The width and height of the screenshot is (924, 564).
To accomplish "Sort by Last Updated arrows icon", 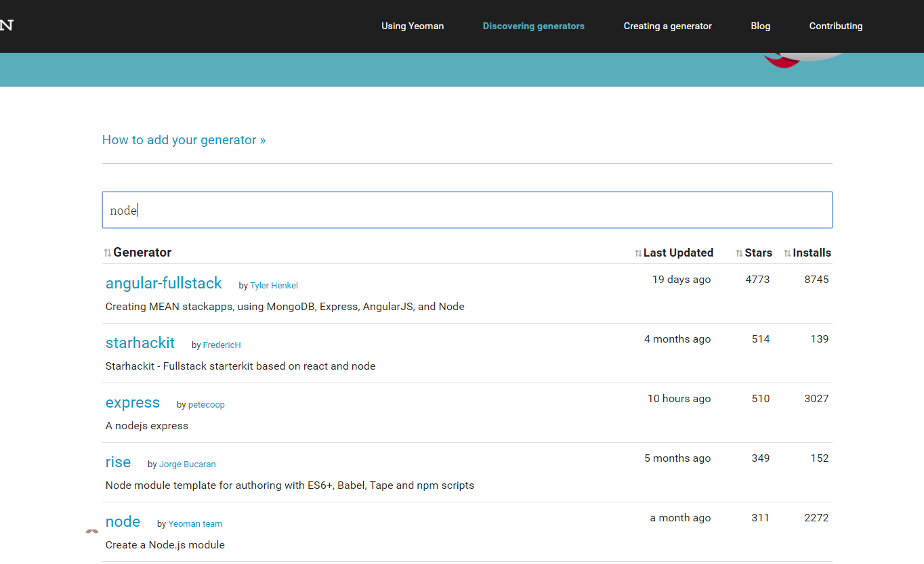I will pos(638,253).
